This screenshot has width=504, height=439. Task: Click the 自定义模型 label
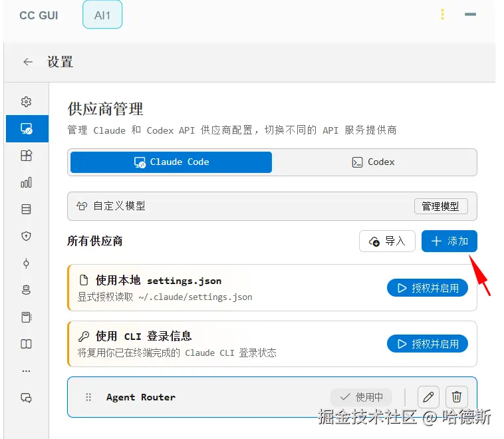click(x=119, y=206)
